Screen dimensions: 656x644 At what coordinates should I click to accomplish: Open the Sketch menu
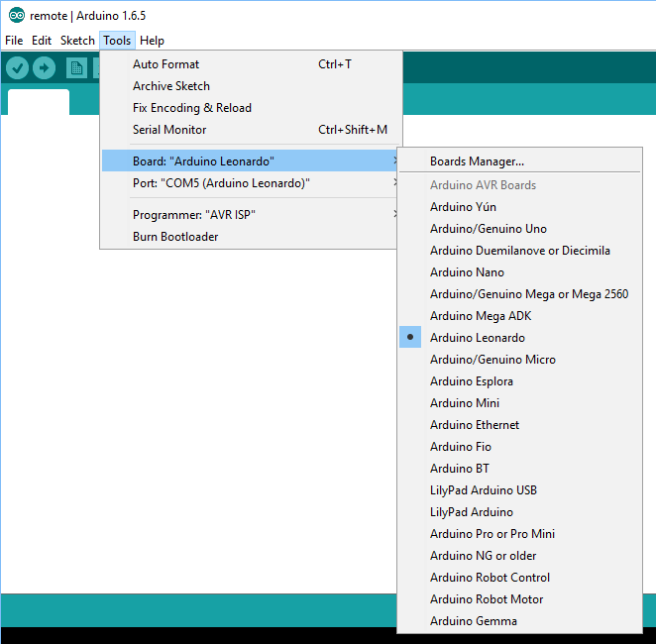[77, 41]
